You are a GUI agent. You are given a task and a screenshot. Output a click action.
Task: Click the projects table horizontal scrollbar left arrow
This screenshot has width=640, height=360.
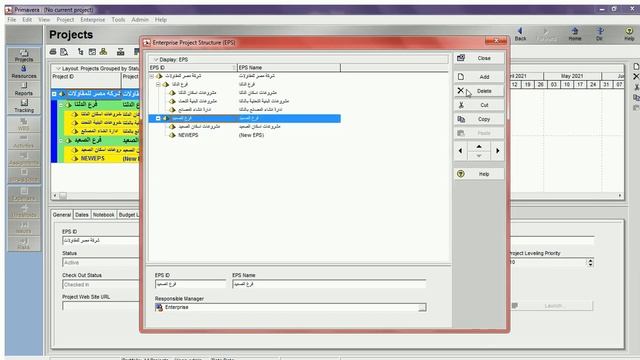pos(55,196)
